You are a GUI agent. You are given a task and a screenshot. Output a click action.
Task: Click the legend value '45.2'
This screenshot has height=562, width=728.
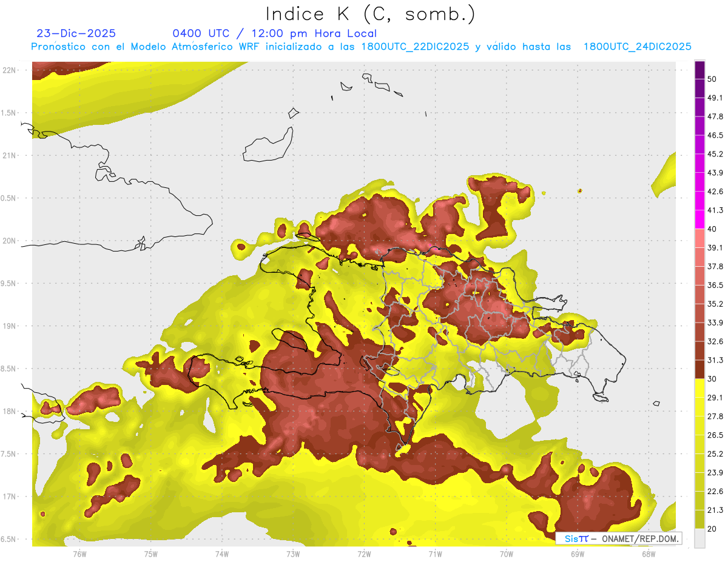715,154
